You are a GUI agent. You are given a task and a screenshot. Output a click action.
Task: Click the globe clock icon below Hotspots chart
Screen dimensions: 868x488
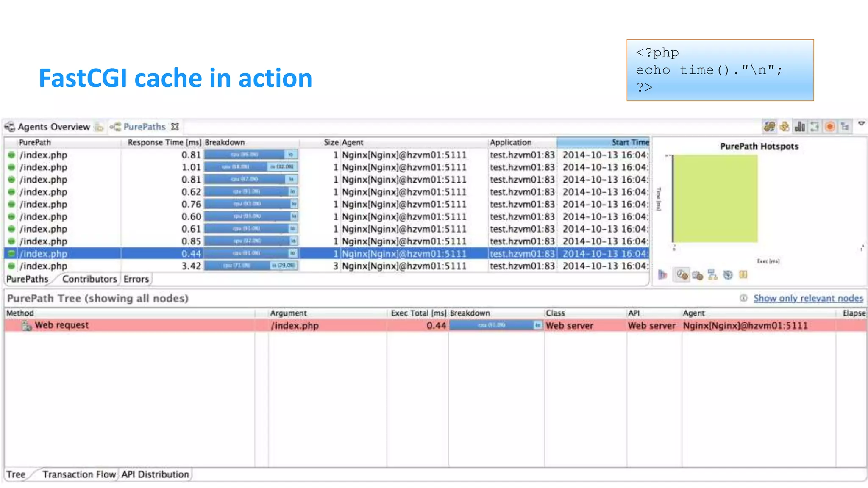(728, 275)
